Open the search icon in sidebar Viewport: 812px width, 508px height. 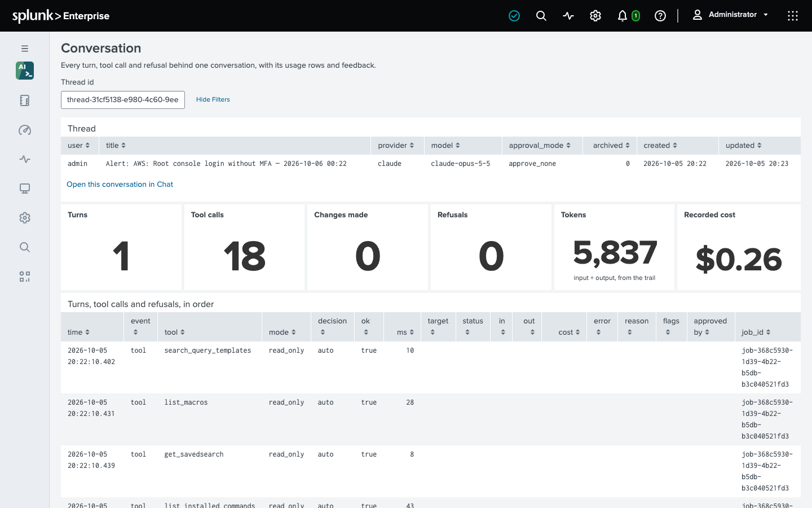coord(25,247)
